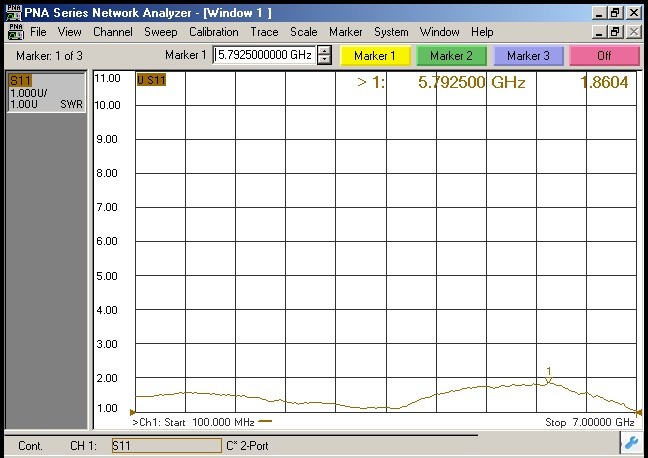
Task: Click the 1.00 y-axis reference label
Action: tap(107, 408)
